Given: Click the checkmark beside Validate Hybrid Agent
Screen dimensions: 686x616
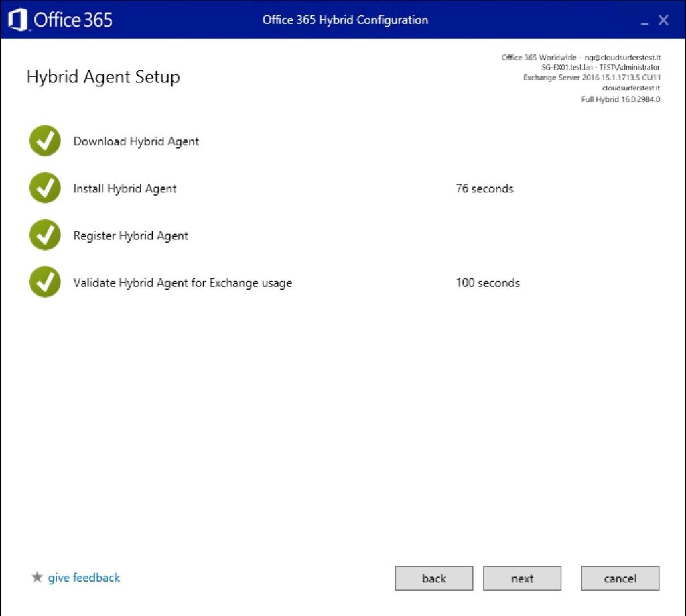Looking at the screenshot, I should click(x=45, y=282).
